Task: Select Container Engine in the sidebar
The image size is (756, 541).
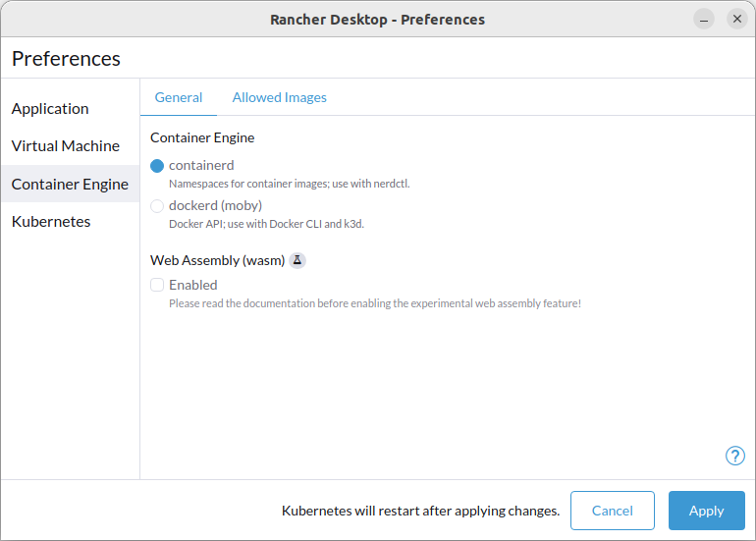Action: pyautogui.click(x=71, y=184)
